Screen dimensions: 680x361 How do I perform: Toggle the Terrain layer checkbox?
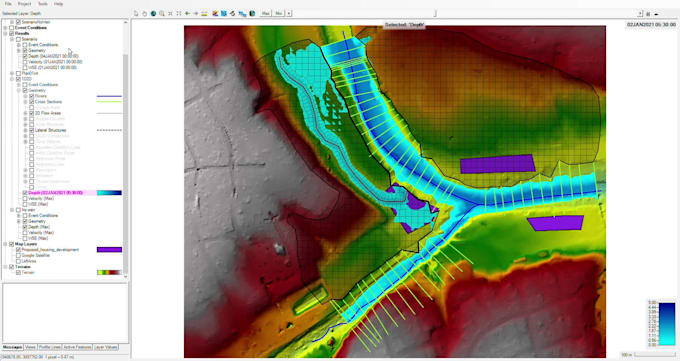(18, 272)
